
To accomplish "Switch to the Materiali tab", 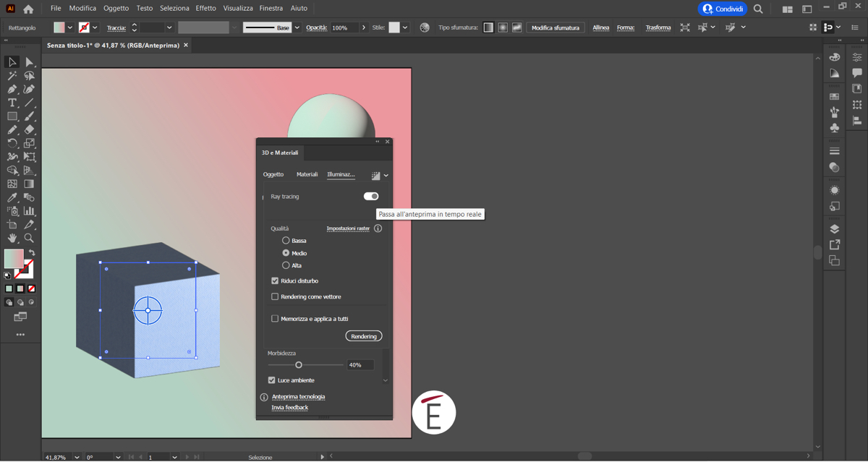I will point(307,174).
